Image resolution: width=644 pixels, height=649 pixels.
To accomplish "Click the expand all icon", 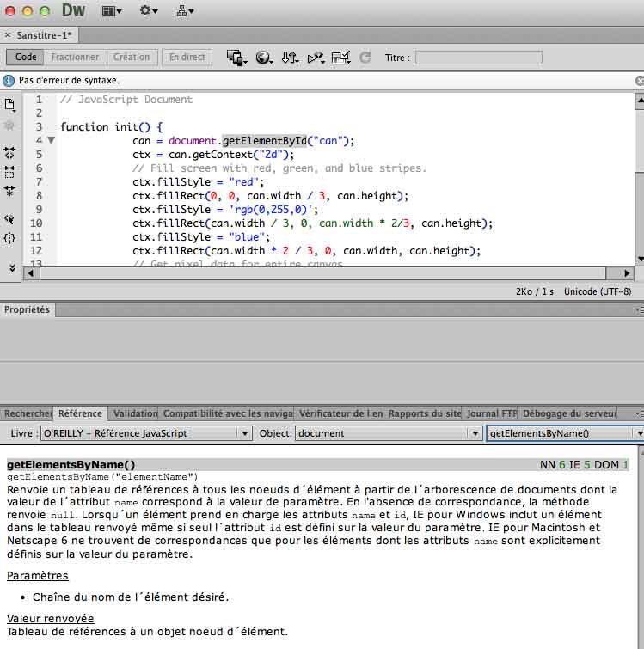I will (x=9, y=190).
